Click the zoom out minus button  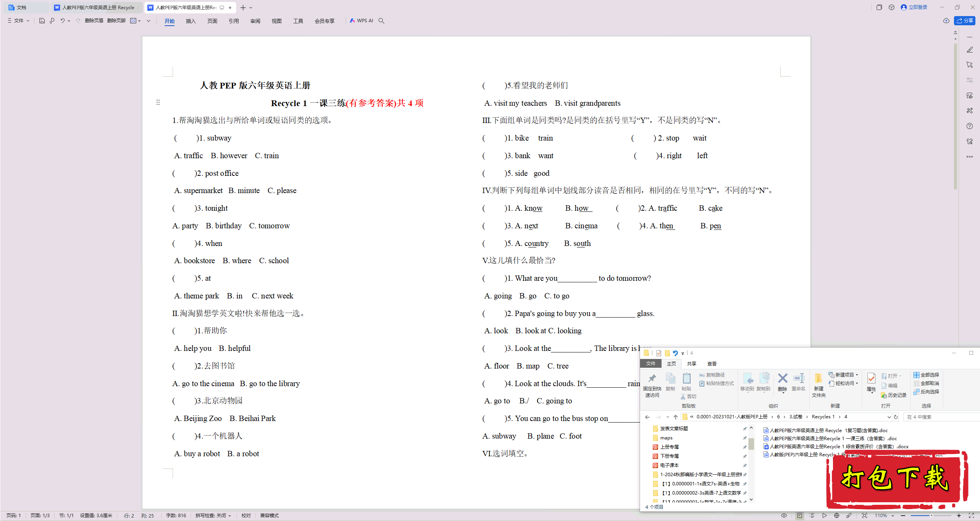tap(903, 516)
